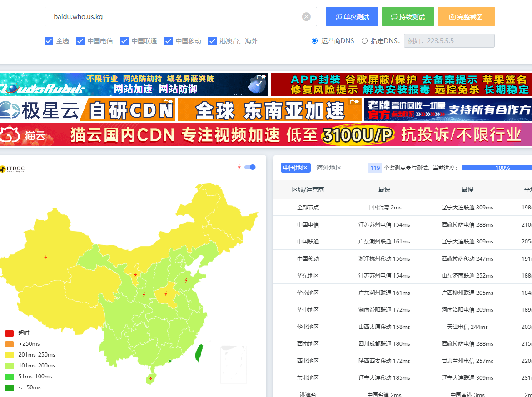This screenshot has width=532, height=397.
Task: Turn off the map lightning toggle switch
Action: [x=250, y=167]
